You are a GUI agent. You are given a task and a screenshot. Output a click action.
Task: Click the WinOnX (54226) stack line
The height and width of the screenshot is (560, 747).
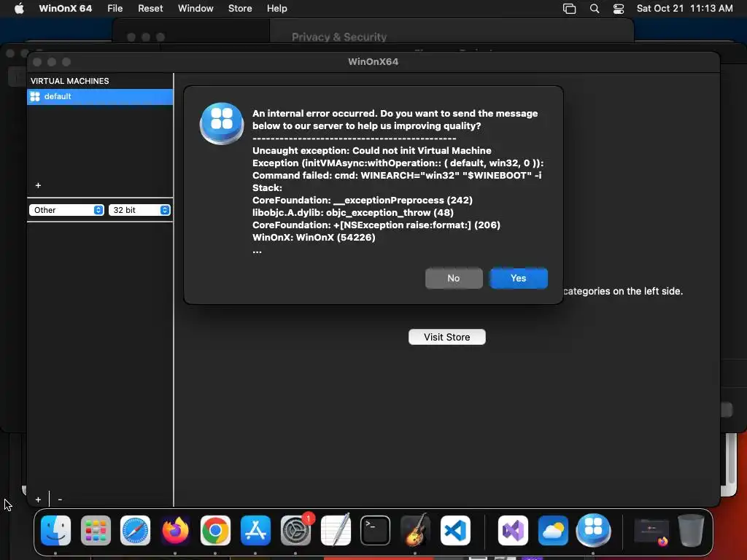tap(314, 237)
